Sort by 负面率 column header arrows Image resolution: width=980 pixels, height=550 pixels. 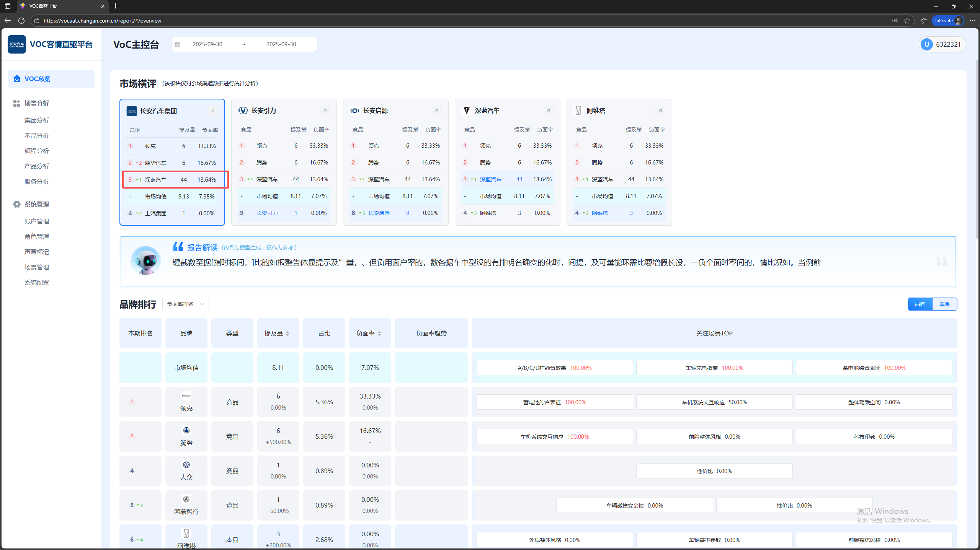pos(379,334)
